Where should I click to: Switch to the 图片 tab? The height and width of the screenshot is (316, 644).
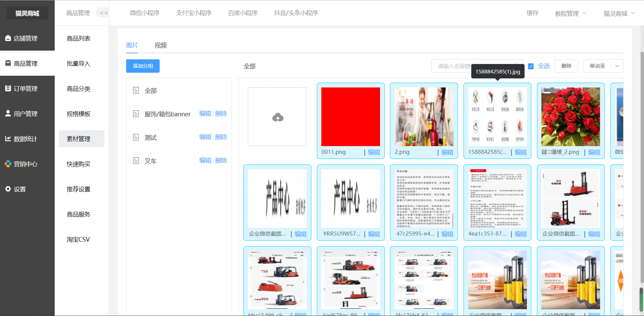click(x=132, y=45)
